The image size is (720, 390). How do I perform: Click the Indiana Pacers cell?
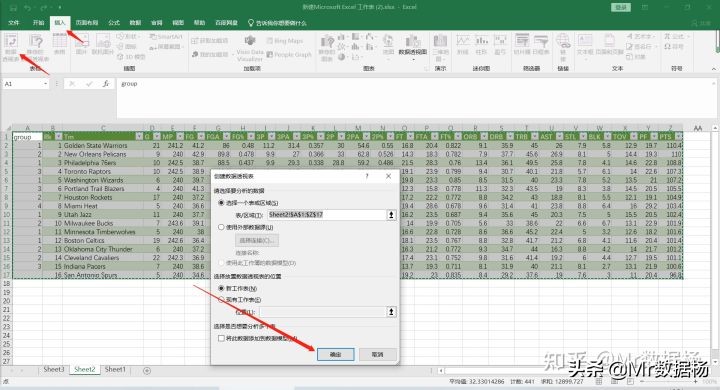point(103,266)
